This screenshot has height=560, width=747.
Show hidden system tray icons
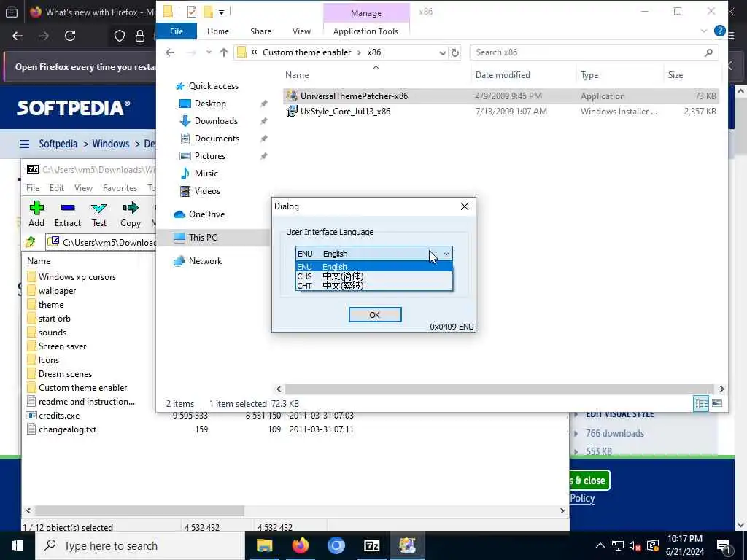(600, 545)
